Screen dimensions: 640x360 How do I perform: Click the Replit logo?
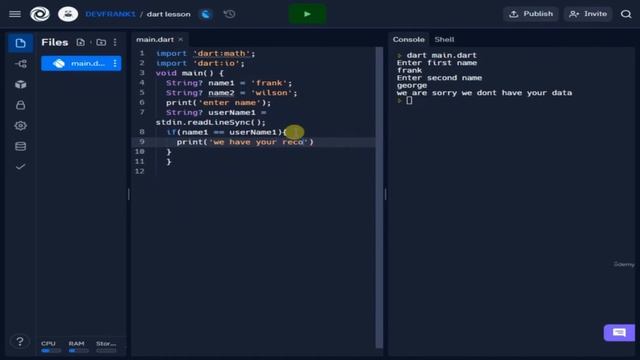(x=40, y=14)
